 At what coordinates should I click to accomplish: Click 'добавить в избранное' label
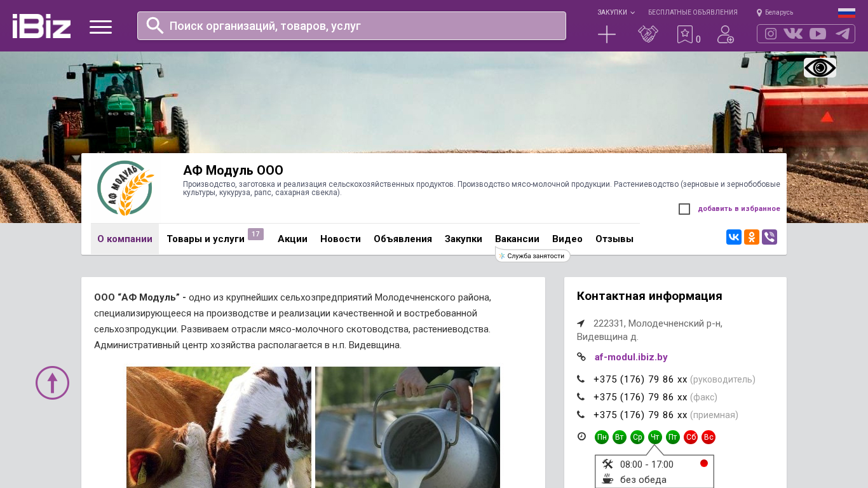point(739,209)
